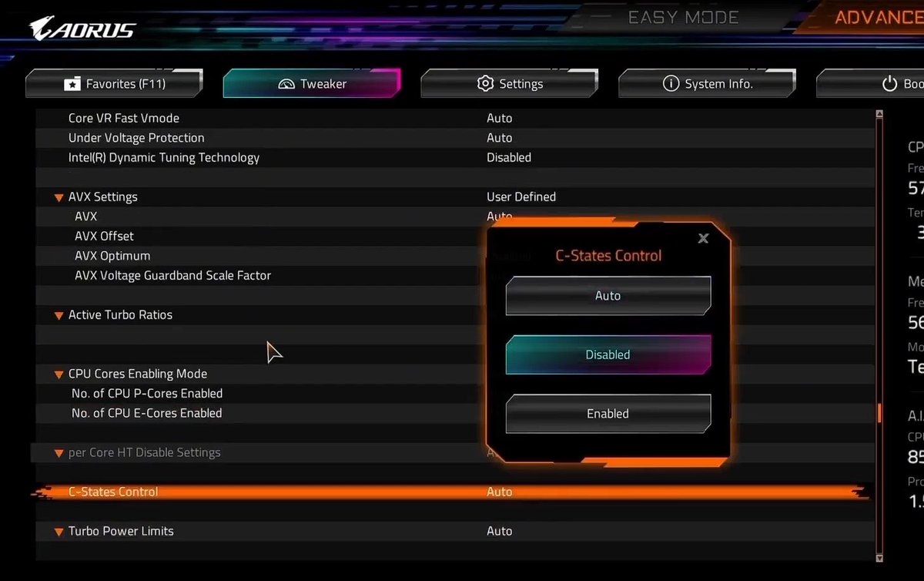The width and height of the screenshot is (924, 581).
Task: Select the AVX row label
Action: 85,217
